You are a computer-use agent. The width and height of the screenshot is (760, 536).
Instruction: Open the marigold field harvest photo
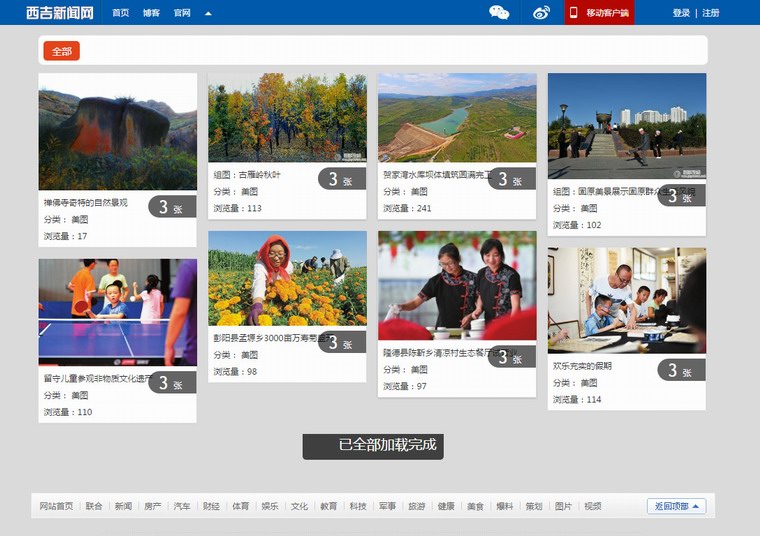[x=287, y=278]
